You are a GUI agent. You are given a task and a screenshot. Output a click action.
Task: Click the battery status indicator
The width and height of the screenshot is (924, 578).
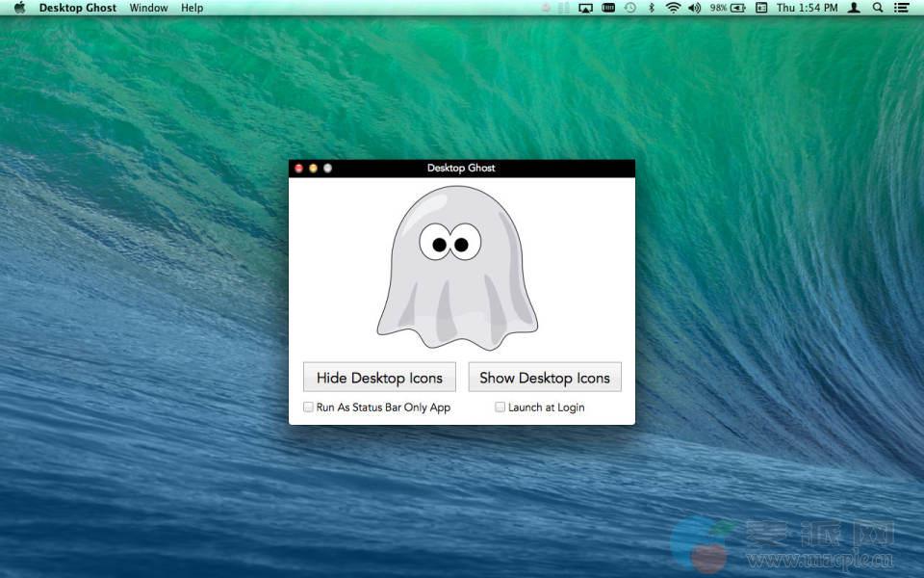pos(729,8)
